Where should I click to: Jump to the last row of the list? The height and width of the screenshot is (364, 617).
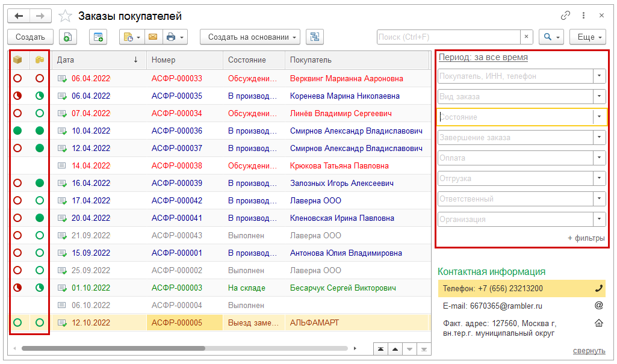click(x=424, y=349)
